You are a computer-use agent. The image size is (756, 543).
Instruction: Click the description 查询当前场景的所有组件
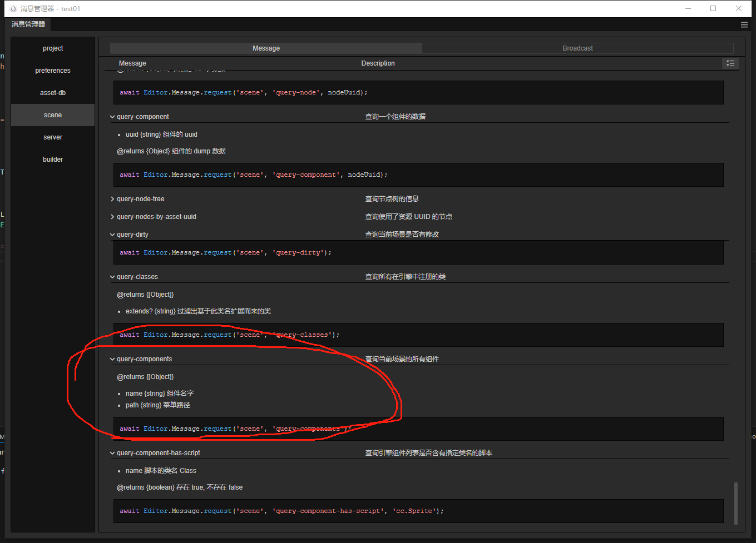[402, 359]
